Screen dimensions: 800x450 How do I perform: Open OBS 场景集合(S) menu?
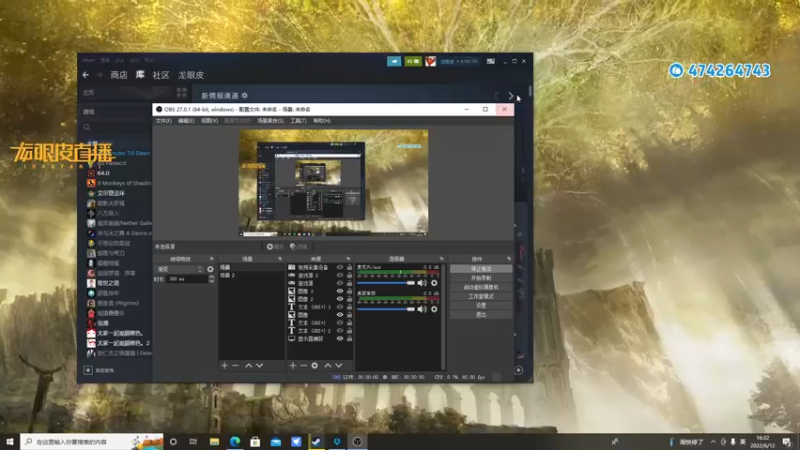270,121
